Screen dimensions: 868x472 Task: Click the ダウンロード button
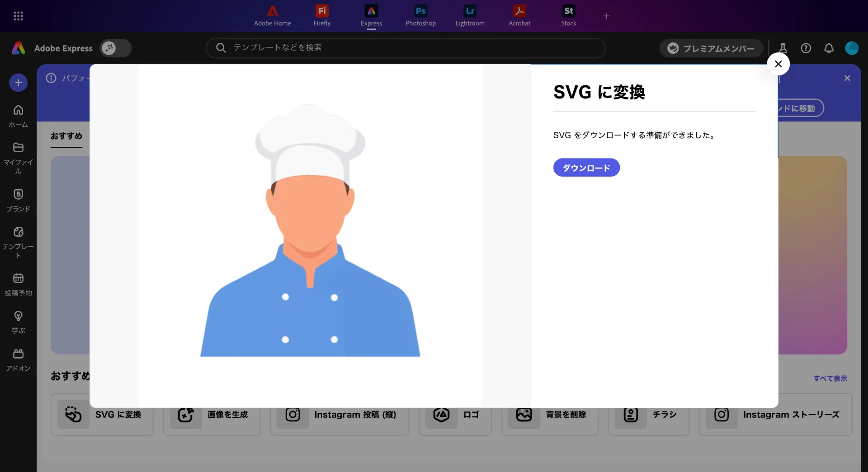click(586, 168)
